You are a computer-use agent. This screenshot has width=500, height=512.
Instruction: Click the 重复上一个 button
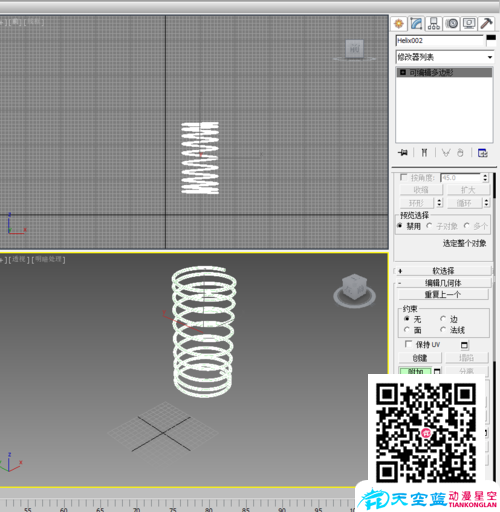(x=443, y=295)
